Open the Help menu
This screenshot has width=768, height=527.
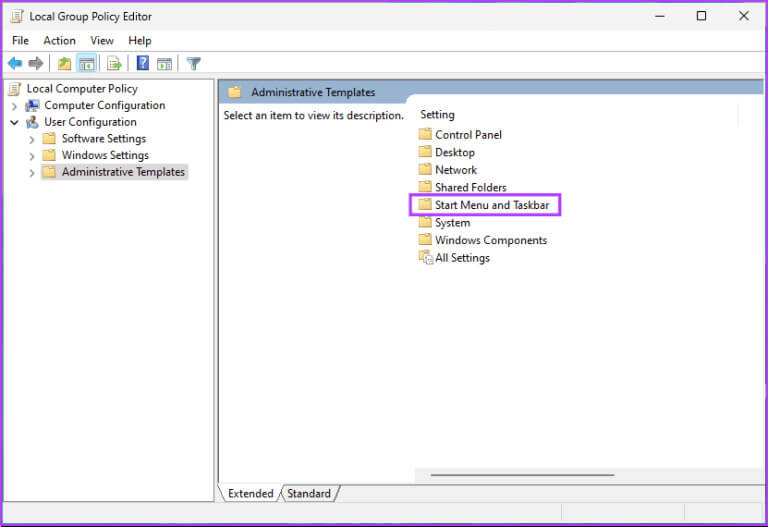[x=140, y=41]
